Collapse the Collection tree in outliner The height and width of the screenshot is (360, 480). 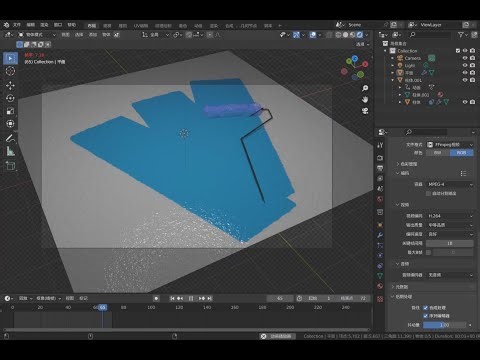click(x=386, y=51)
